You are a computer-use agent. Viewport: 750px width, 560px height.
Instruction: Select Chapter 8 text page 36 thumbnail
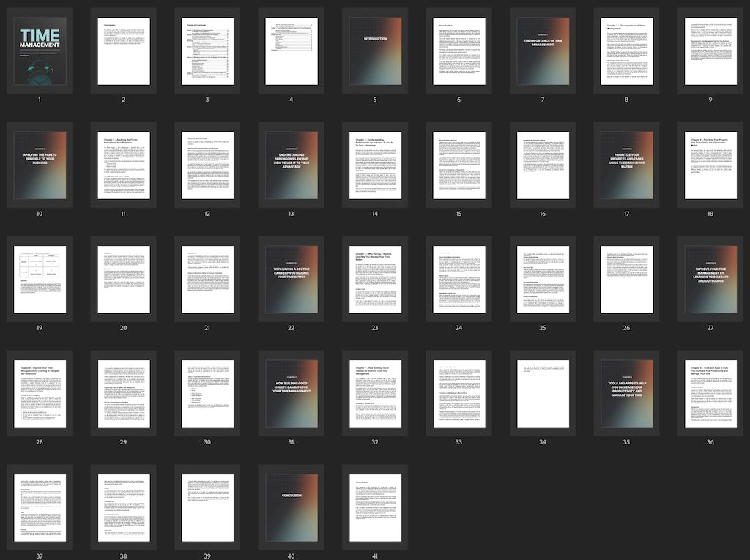click(x=710, y=394)
